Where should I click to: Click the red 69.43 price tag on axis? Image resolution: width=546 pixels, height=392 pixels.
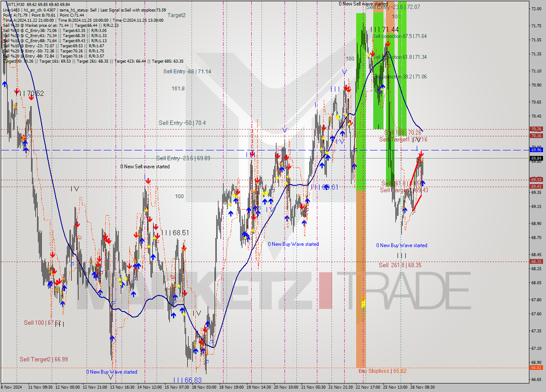[536, 187]
